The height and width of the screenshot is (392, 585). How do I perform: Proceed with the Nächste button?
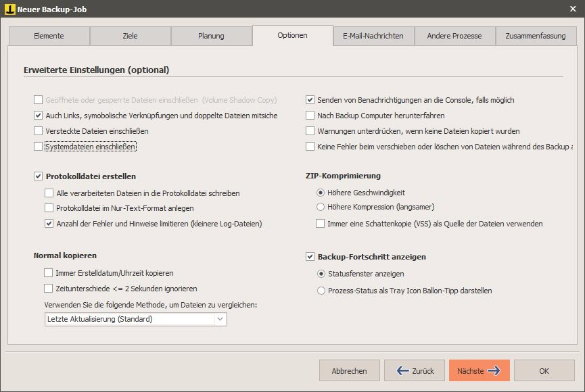(479, 370)
